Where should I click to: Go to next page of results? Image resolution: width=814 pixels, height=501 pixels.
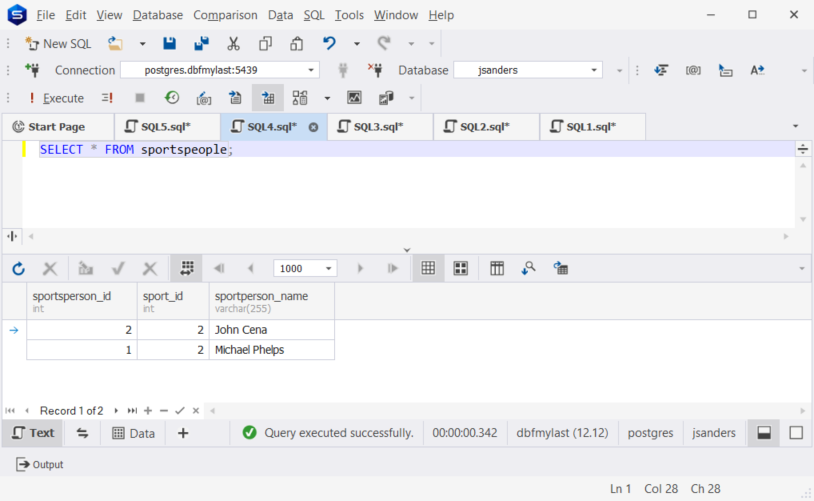pos(360,268)
